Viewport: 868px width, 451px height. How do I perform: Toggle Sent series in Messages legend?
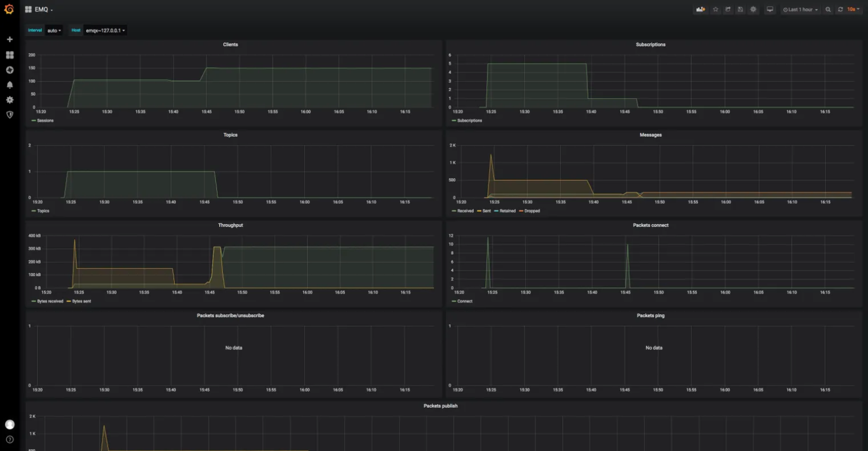click(x=487, y=211)
